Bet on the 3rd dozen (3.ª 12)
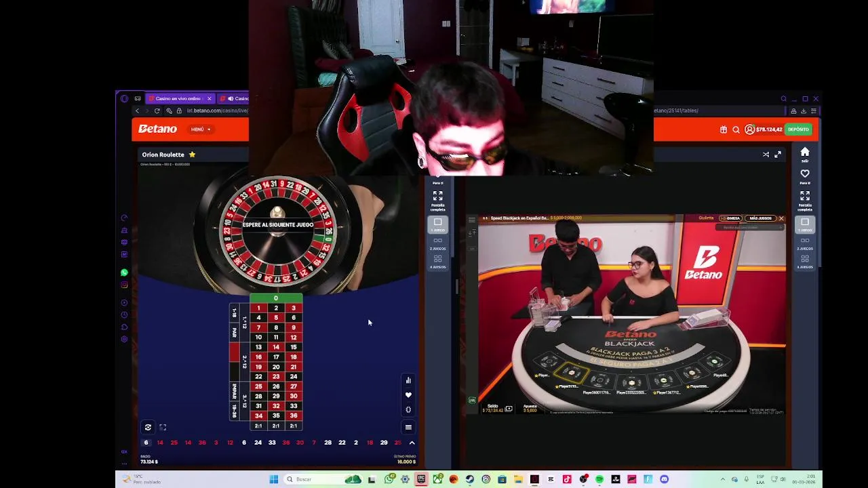 click(244, 401)
